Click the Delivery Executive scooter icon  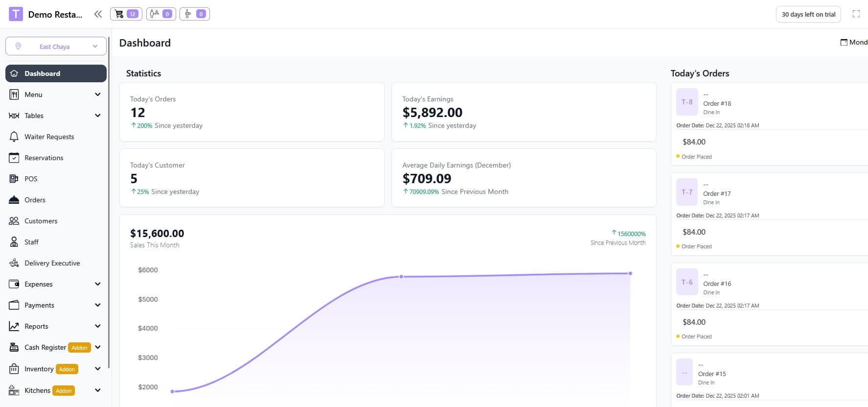(14, 263)
